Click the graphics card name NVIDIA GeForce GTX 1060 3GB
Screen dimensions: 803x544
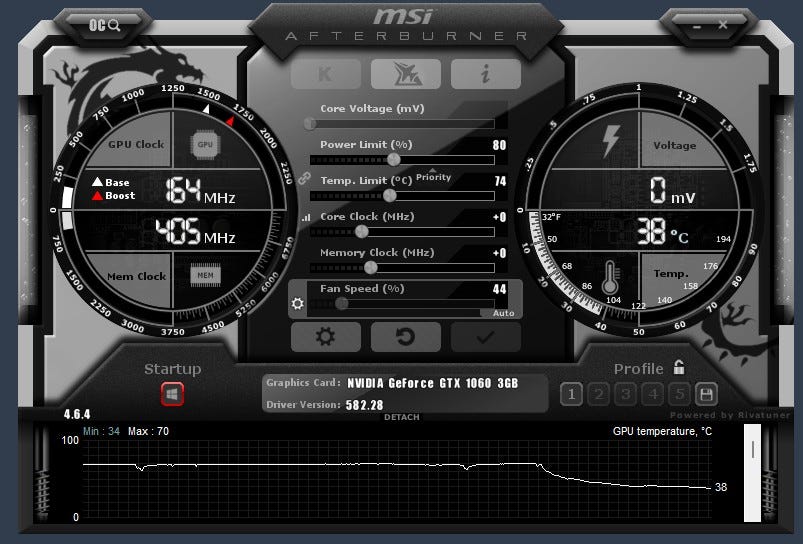pos(433,383)
